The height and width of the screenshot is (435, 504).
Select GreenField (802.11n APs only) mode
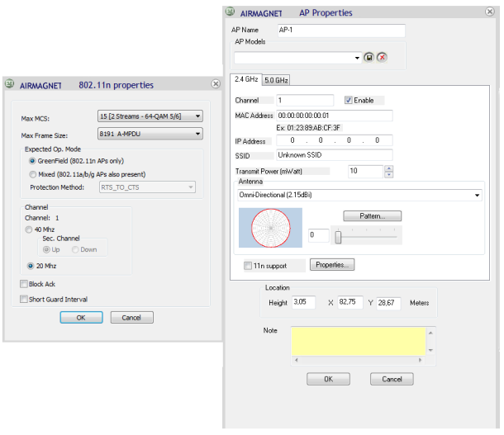[x=32, y=161]
